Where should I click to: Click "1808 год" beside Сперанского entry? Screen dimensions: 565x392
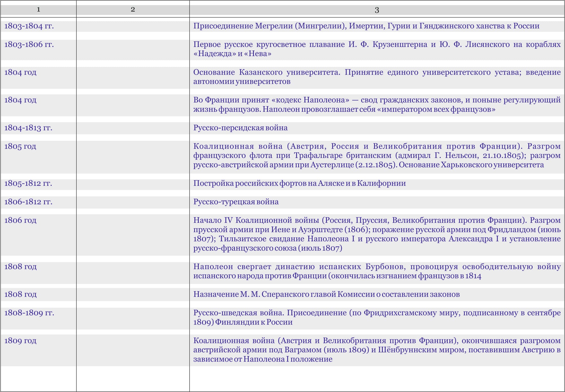pos(20,294)
